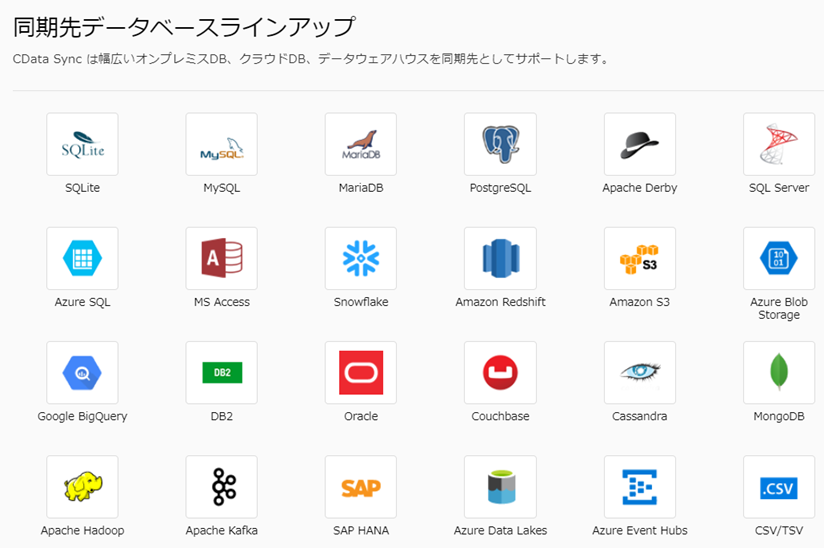Image resolution: width=824 pixels, height=548 pixels.
Task: Click the 'MySQL' caption text
Action: click(222, 188)
